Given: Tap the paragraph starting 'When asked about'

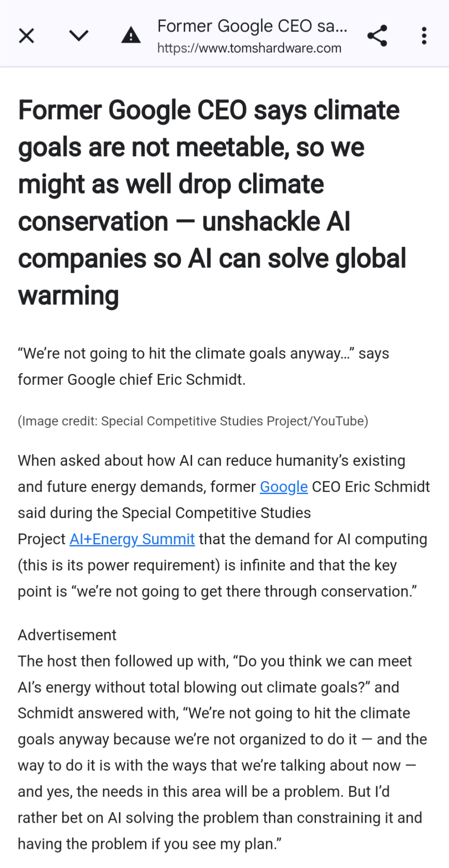Looking at the screenshot, I should pos(224,526).
